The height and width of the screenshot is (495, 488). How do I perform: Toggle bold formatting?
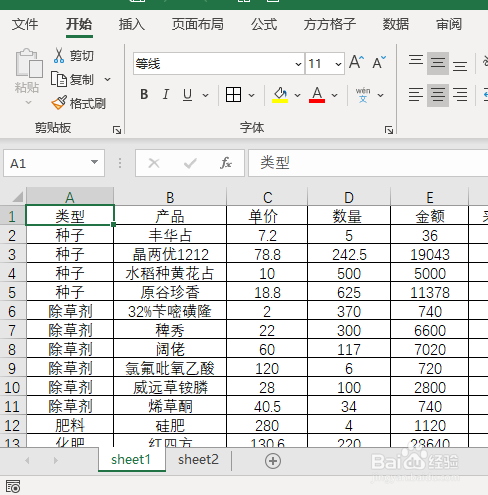[144, 95]
